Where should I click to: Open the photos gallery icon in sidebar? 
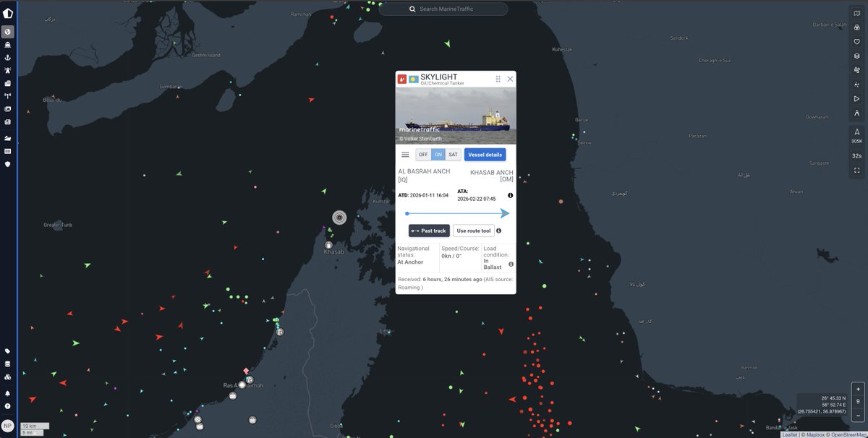(x=8, y=108)
